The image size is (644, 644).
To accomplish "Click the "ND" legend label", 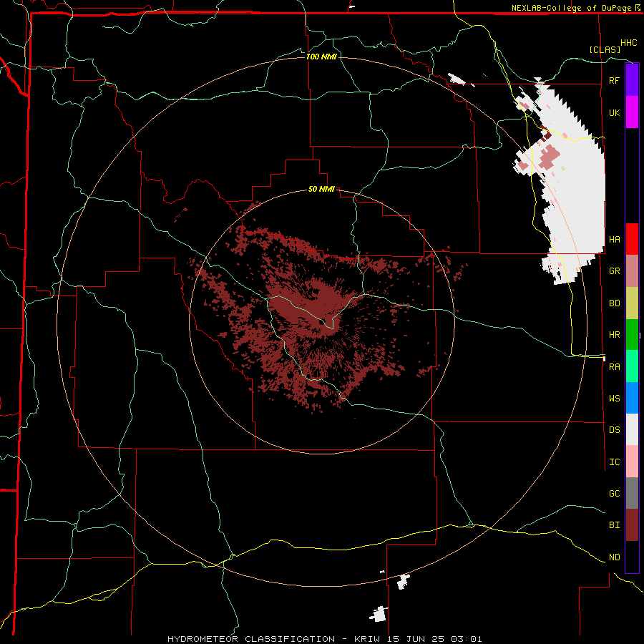I will (x=614, y=557).
